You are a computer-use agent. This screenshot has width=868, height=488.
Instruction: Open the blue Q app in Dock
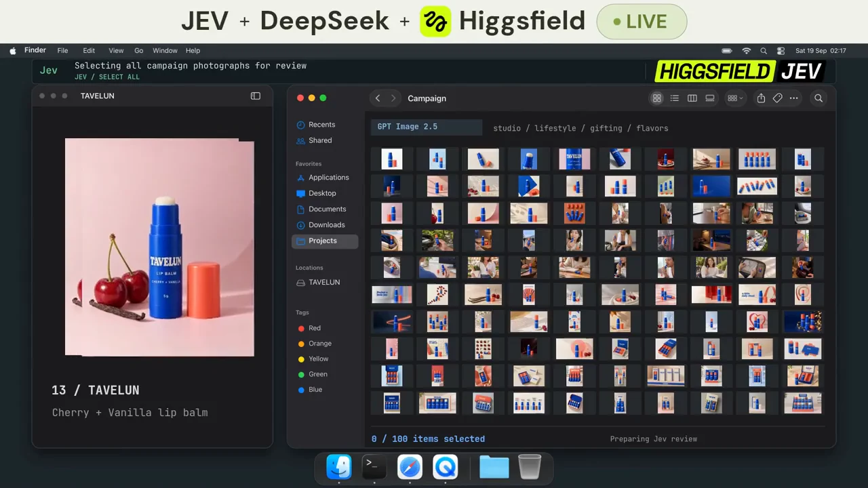tap(446, 467)
